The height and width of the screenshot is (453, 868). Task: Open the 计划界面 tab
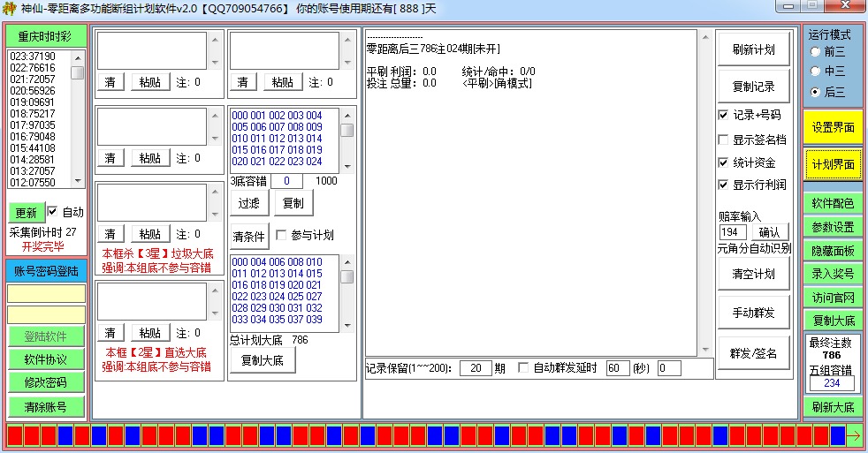pyautogui.click(x=833, y=165)
